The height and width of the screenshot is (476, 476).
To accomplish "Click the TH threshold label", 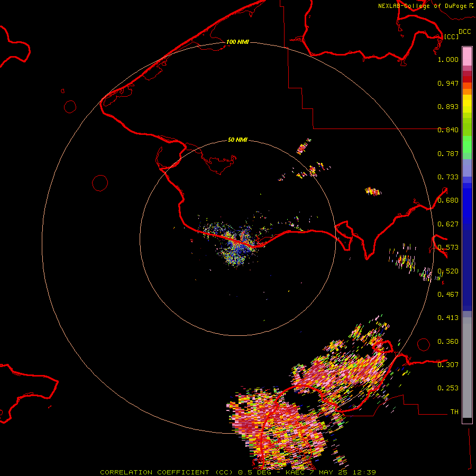I will (454, 412).
